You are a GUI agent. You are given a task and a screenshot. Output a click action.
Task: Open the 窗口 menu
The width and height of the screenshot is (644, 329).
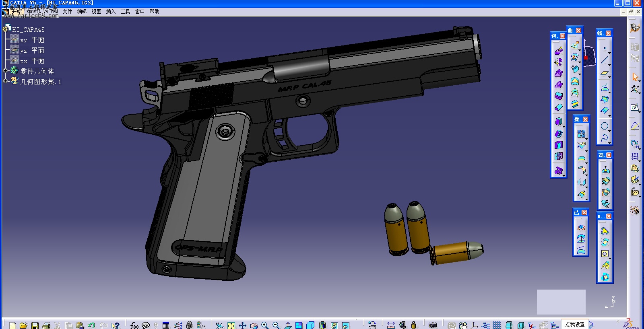point(140,12)
